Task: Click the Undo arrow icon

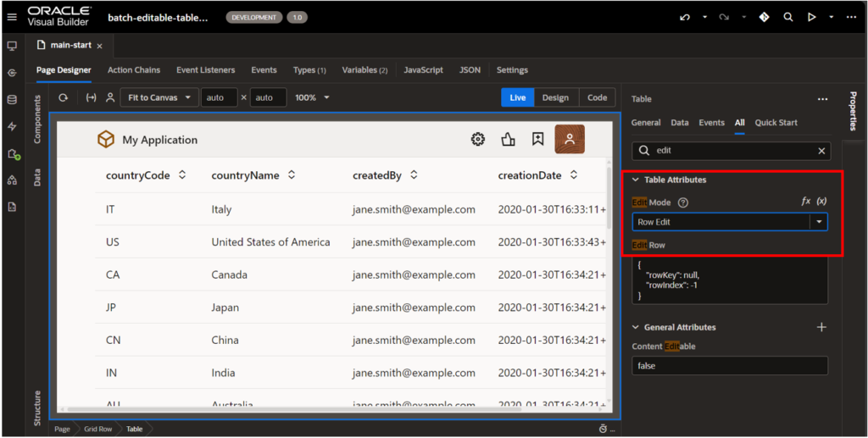Action: (686, 17)
